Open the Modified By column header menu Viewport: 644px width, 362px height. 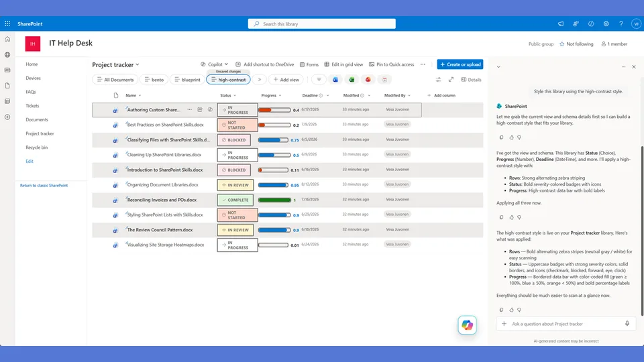397,95
